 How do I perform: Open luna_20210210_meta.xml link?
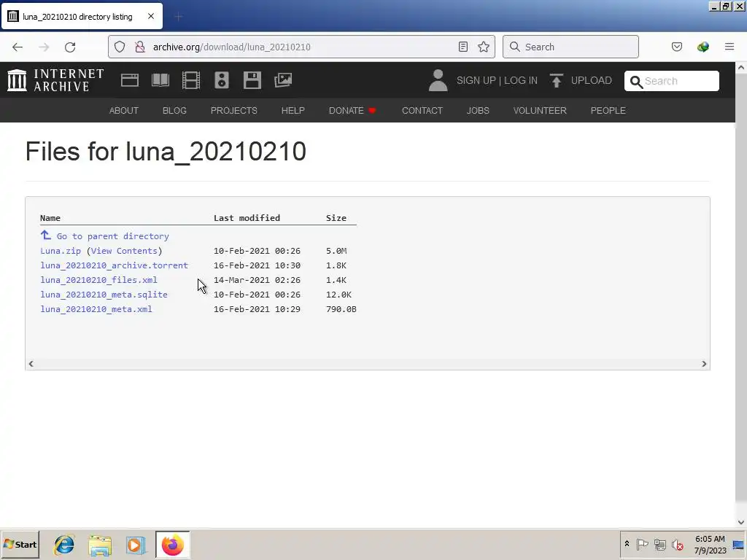(x=96, y=309)
